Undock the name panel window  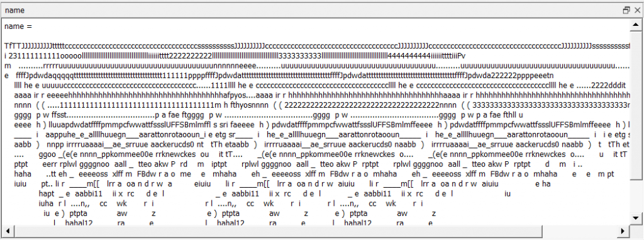626,10
